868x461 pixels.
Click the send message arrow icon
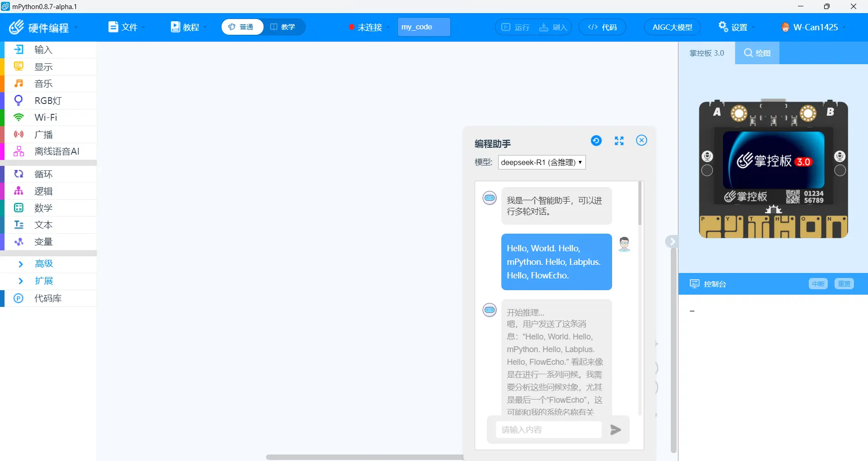[615, 430]
